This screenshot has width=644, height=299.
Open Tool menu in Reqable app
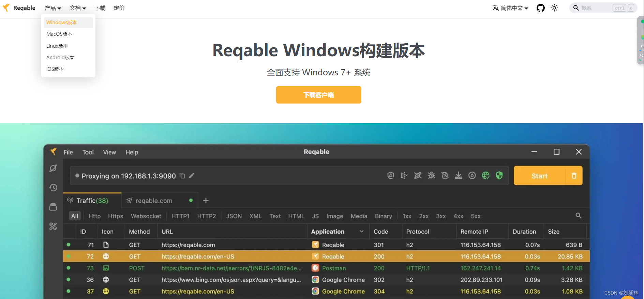(88, 152)
